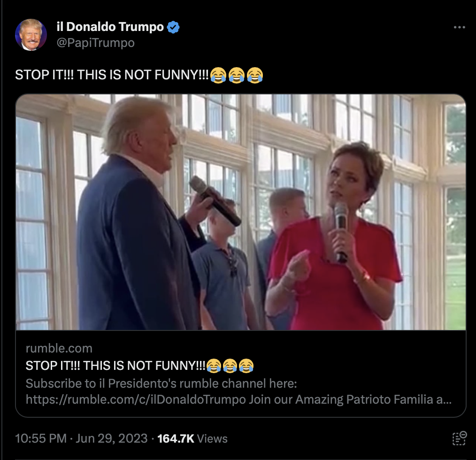Click the Views label
476x460 pixels.
pyautogui.click(x=212, y=438)
